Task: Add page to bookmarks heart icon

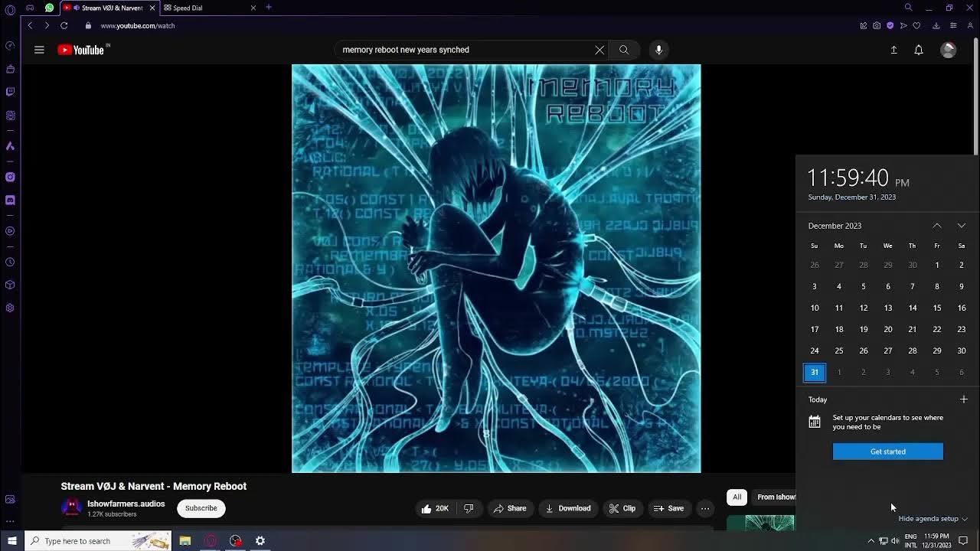Action: coord(916,25)
